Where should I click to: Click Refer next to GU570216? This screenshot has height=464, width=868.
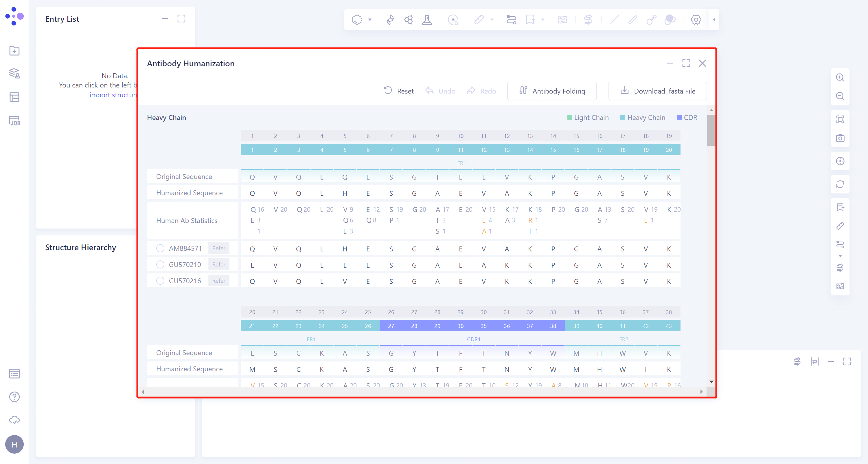coord(218,281)
